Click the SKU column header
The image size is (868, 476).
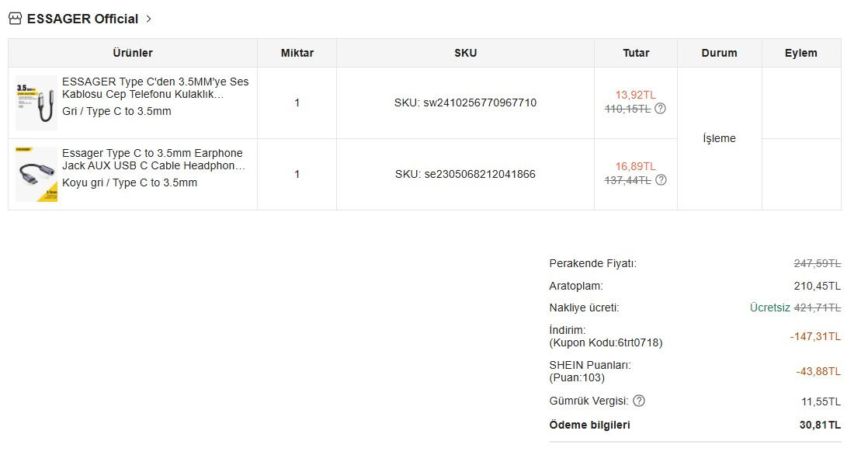(465, 53)
